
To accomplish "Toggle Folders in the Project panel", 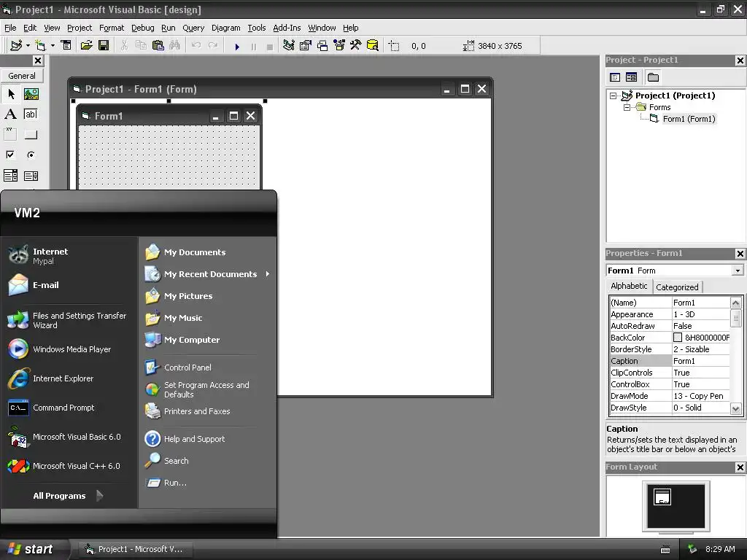I will (x=653, y=77).
